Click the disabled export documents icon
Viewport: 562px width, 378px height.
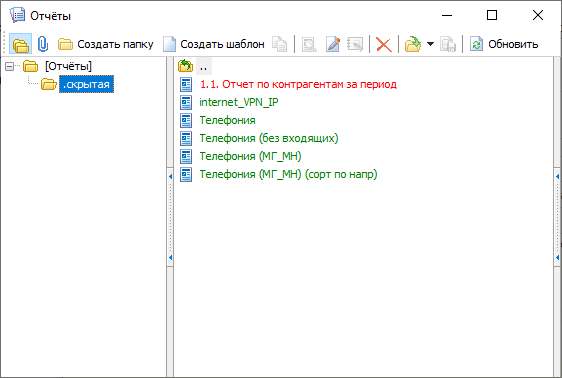point(448,44)
